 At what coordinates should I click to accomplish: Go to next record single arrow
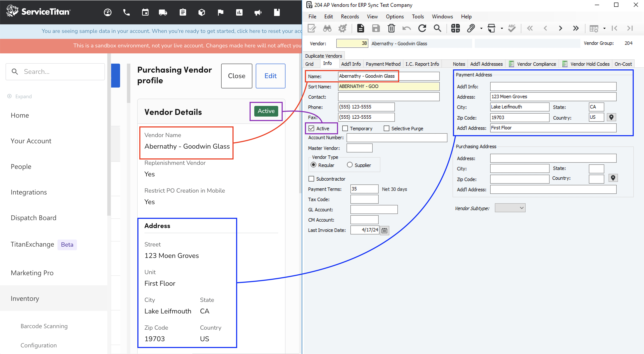point(560,28)
